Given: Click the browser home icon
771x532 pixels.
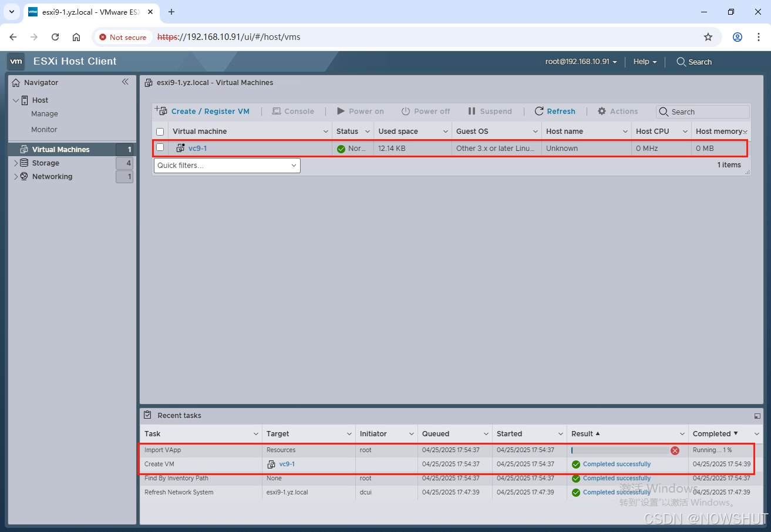Looking at the screenshot, I should point(76,37).
